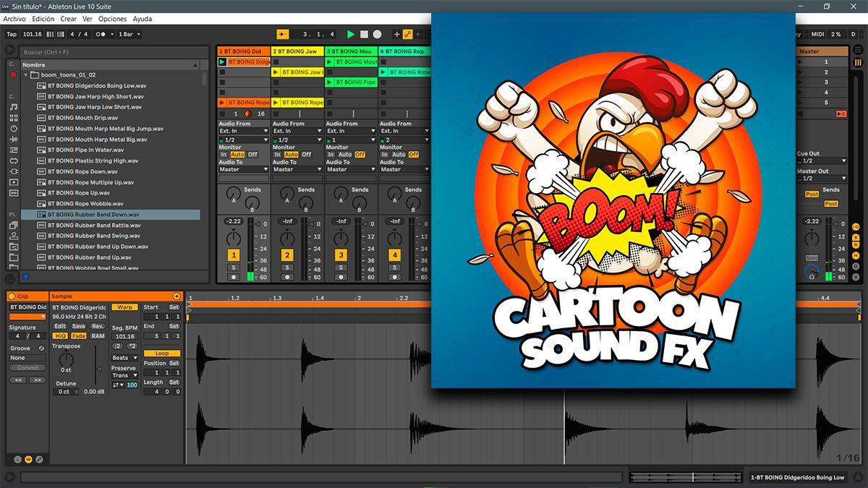Set track 1 Monitor to In
This screenshot has width=868, height=488.
224,155
